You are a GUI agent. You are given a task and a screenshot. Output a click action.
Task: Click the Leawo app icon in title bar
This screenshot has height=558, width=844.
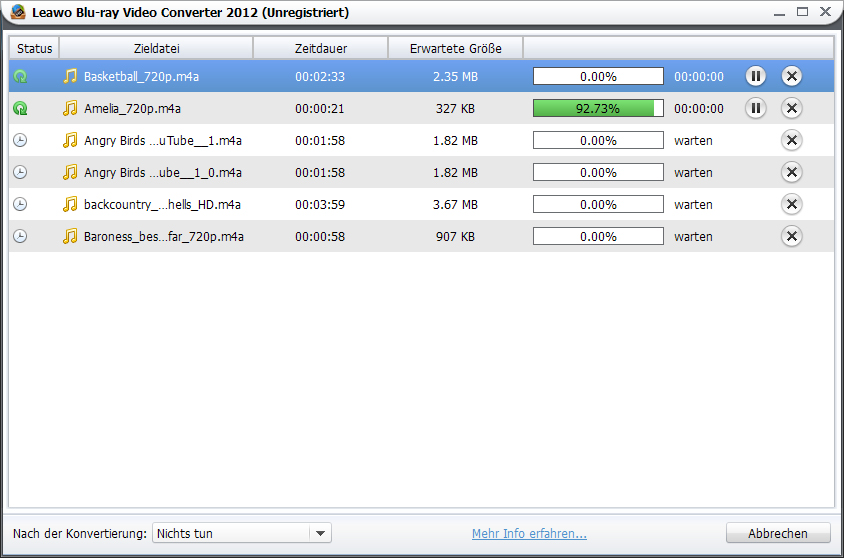(x=18, y=11)
